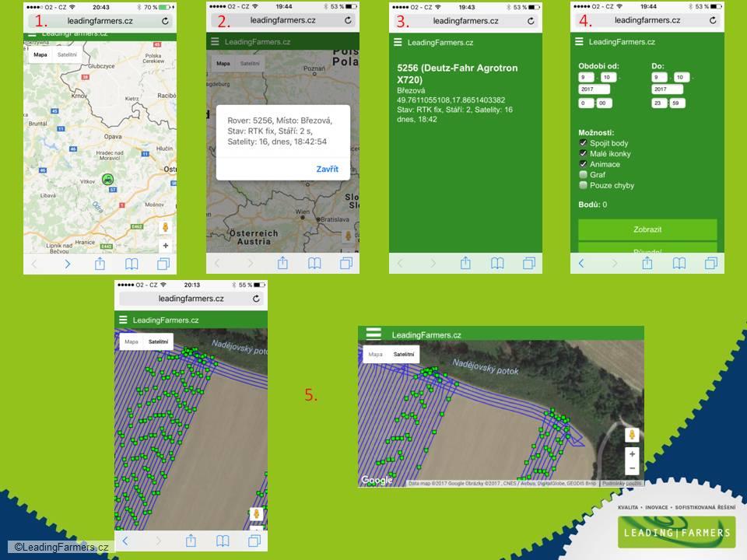747x560 pixels.
Task: Switch to Mapa view on wide satellite map
Action: 375,355
